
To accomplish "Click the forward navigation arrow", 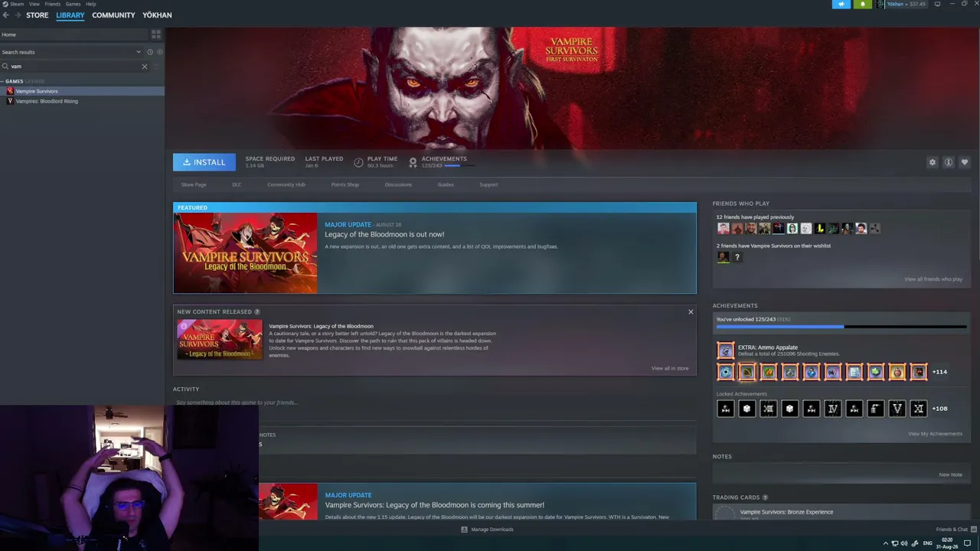I will [17, 15].
